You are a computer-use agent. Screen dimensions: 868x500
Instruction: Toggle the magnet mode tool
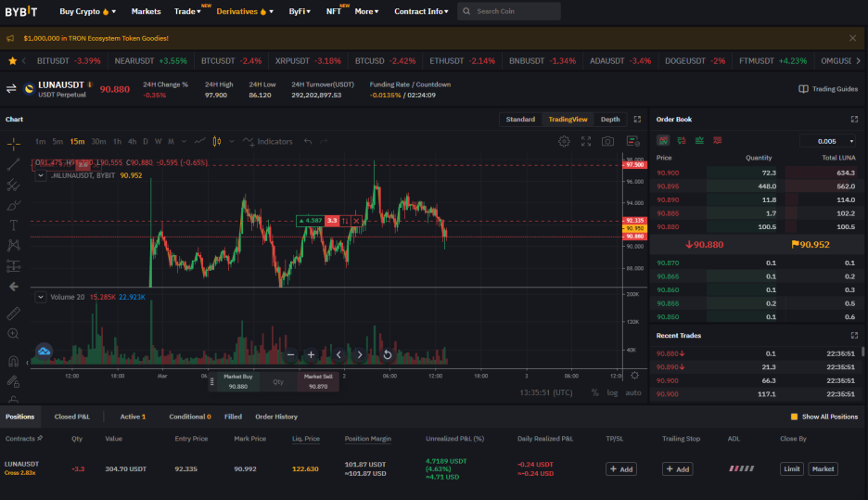pyautogui.click(x=13, y=361)
